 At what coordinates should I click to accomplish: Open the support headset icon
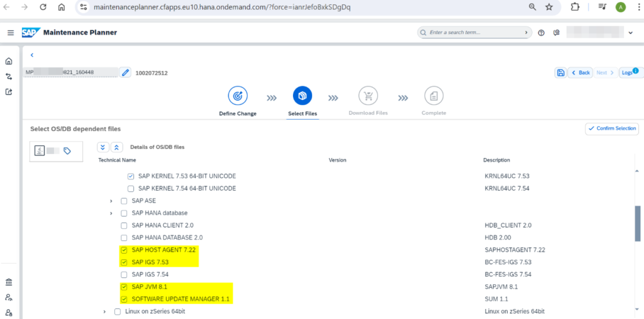[556, 33]
